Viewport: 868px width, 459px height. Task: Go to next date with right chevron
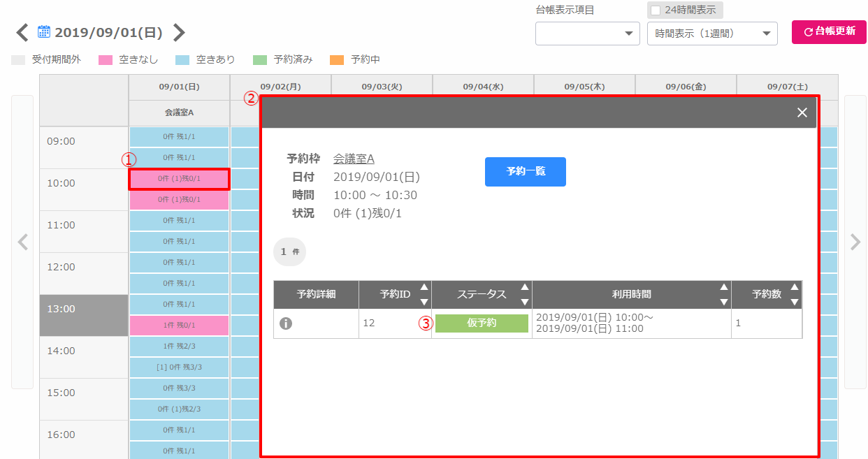pos(179,32)
